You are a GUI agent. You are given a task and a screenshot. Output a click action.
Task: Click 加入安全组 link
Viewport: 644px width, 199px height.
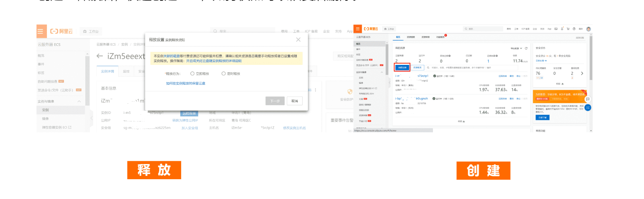click(189, 128)
